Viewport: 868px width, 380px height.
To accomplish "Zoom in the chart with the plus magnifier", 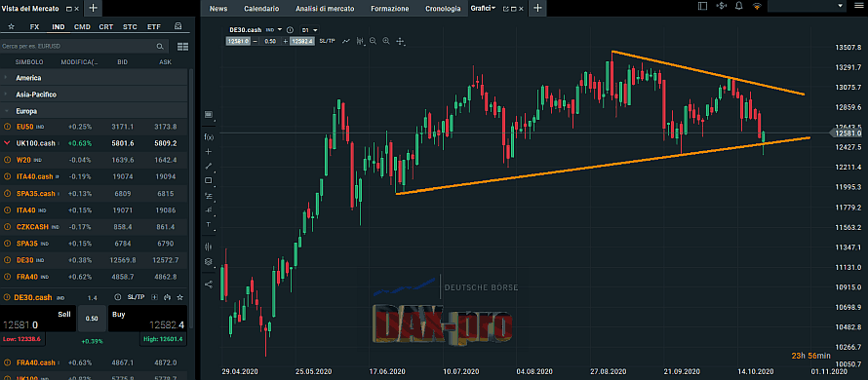I will [x=386, y=41].
